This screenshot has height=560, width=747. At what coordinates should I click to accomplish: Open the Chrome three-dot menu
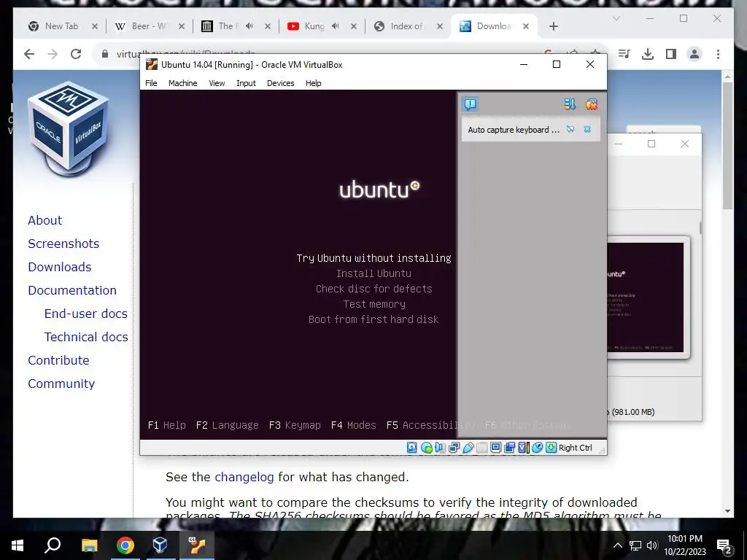tap(718, 54)
